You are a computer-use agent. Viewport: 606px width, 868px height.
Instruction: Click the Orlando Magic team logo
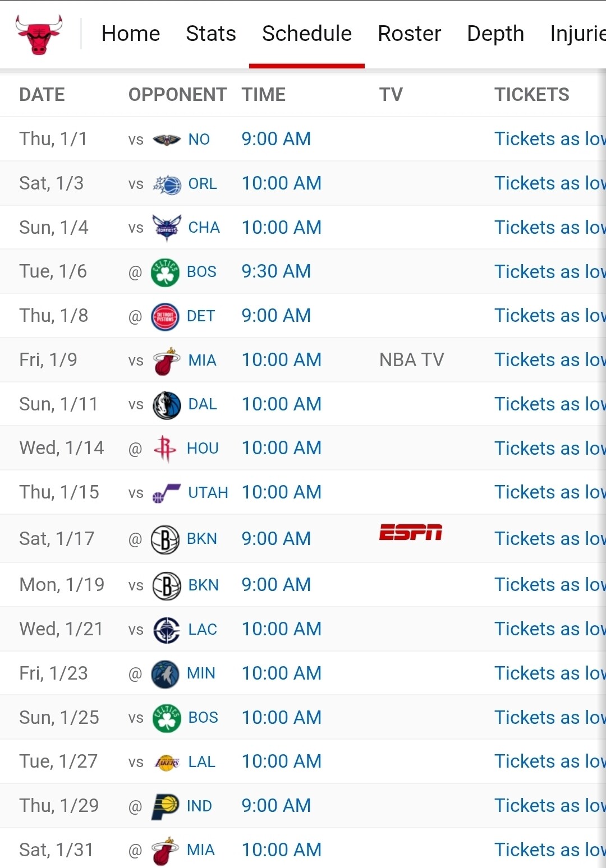tap(167, 184)
